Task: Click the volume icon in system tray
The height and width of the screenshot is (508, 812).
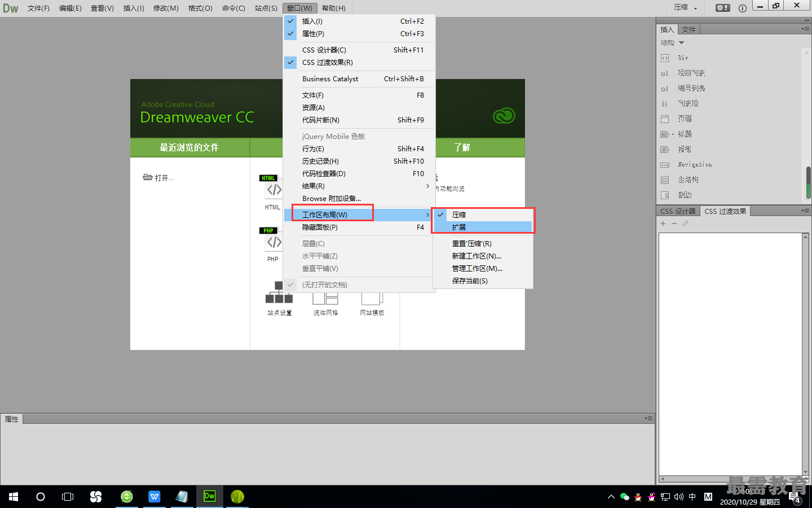Action: pos(679,497)
